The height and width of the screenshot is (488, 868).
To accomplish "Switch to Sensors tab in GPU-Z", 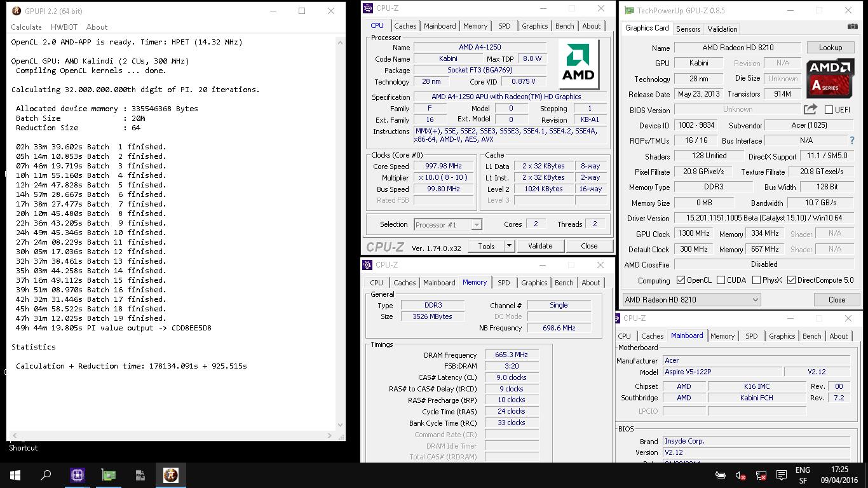I will (688, 29).
